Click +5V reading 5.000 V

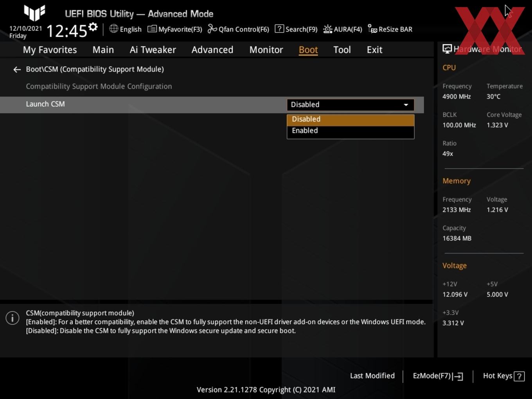click(497, 295)
